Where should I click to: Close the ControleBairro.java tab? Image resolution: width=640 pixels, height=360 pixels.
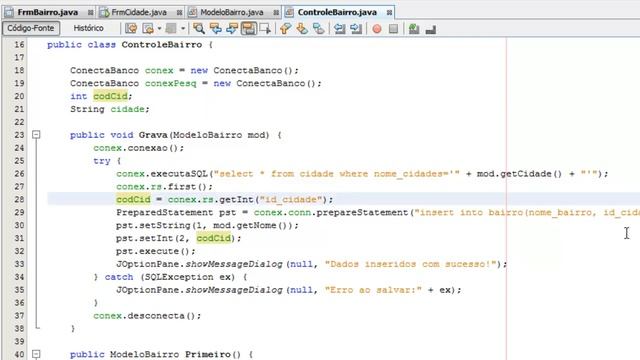click(389, 13)
